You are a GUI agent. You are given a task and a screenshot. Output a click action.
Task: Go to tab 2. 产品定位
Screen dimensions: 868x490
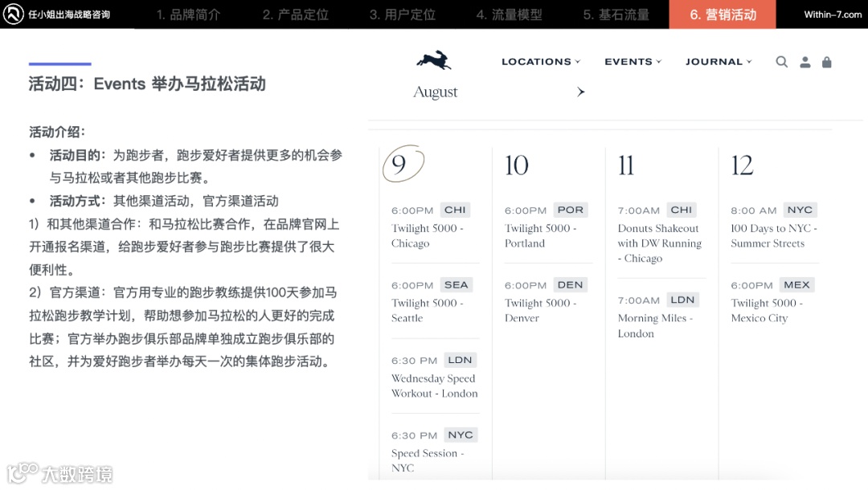(296, 14)
